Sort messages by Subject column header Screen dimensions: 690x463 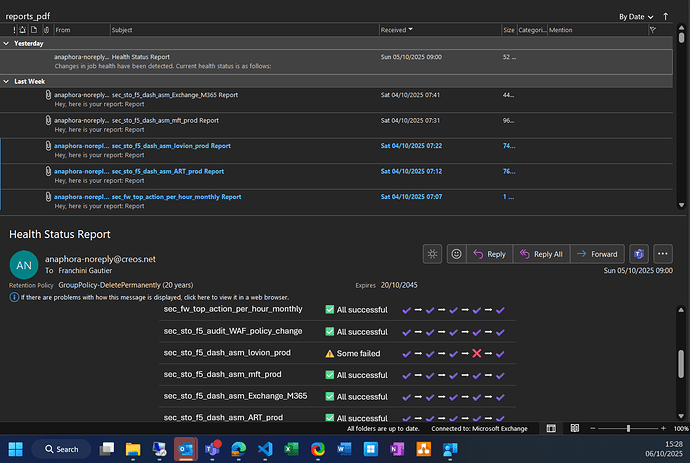[122, 31]
